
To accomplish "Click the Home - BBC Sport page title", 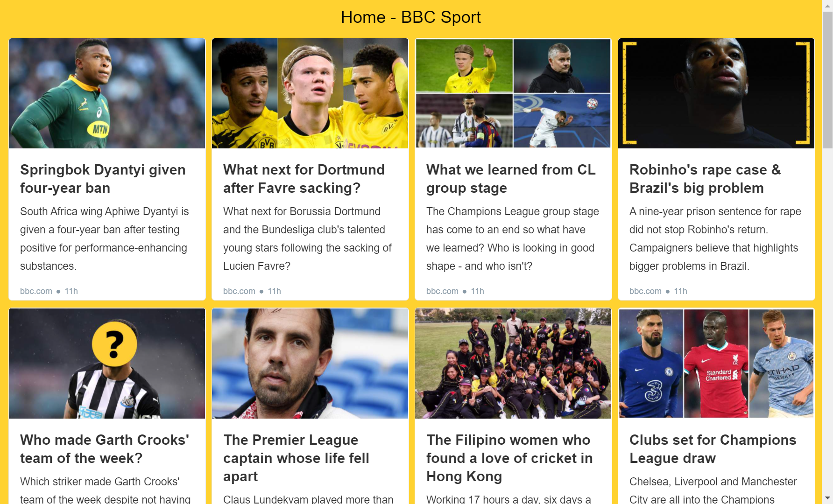I will click(411, 17).
